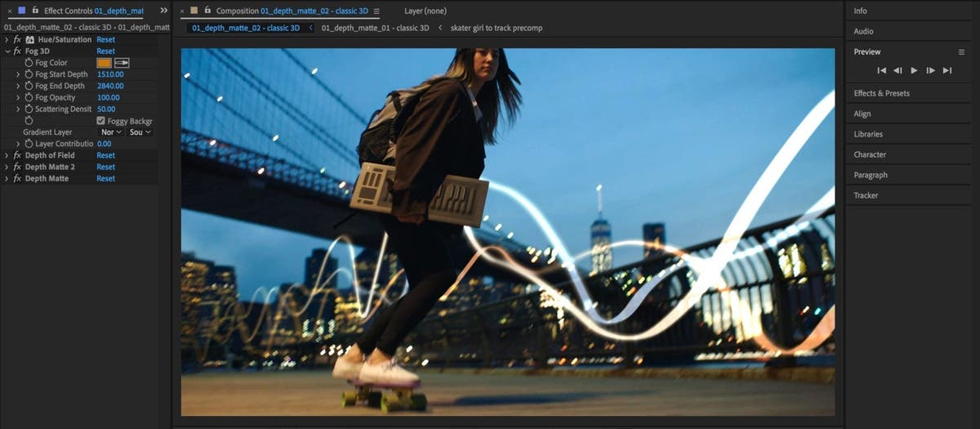Open the Gradient Layer 'Nor' dropdown
Image resolution: width=980 pixels, height=429 pixels.
[x=110, y=132]
